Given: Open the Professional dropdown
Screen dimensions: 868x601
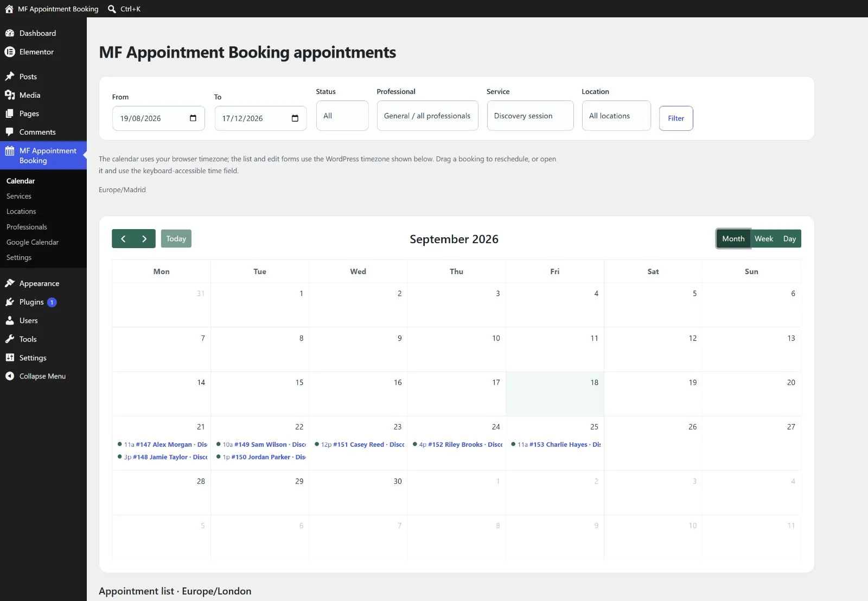Looking at the screenshot, I should click(427, 116).
